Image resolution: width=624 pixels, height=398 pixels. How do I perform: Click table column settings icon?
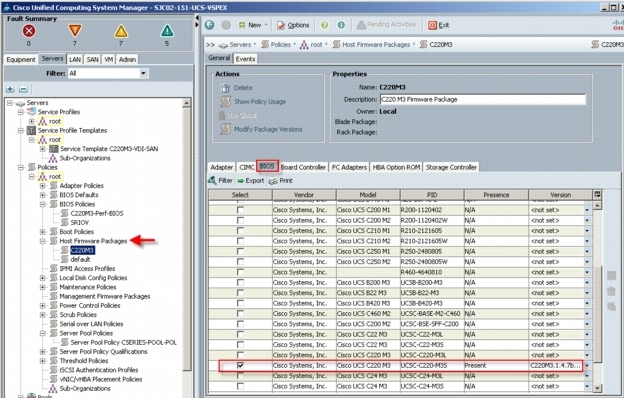(597, 195)
